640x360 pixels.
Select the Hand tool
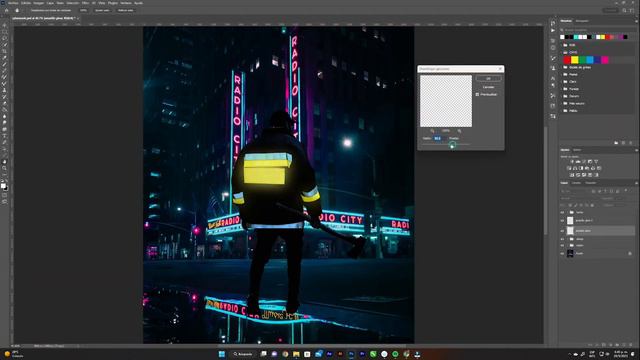click(x=4, y=162)
